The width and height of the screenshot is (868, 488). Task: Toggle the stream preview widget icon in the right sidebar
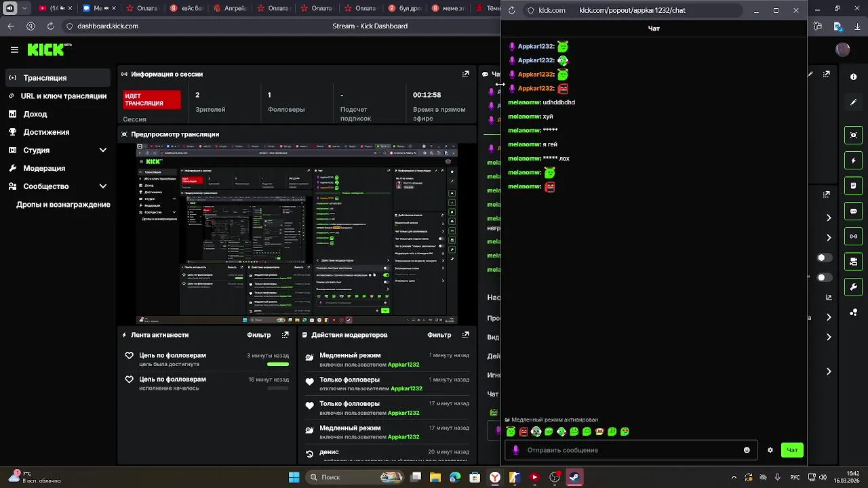[x=854, y=135]
